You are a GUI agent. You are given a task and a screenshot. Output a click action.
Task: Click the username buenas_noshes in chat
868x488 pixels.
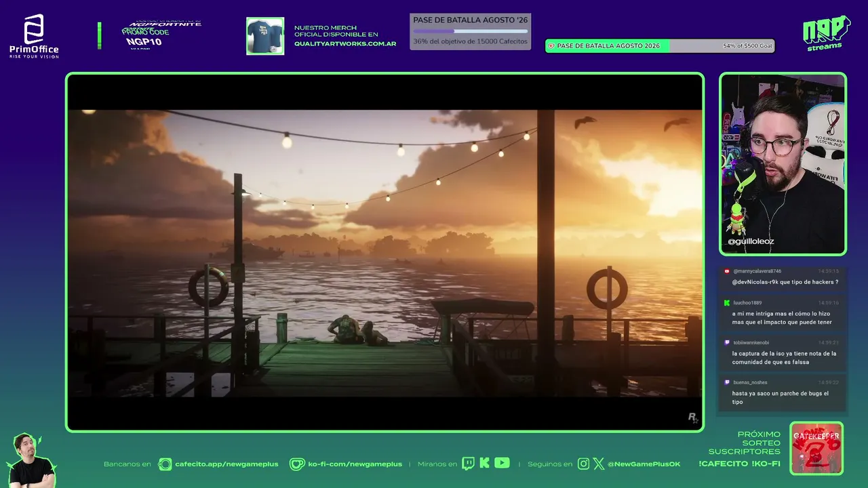750,382
